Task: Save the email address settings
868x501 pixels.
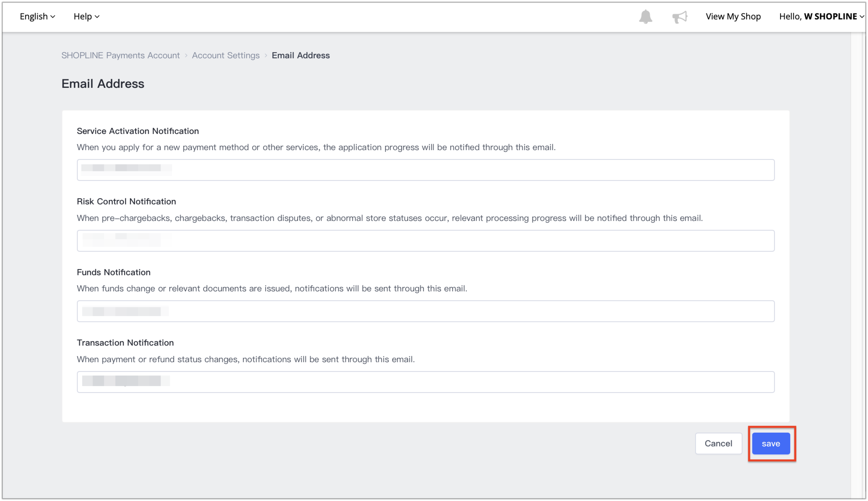Action: (x=771, y=444)
